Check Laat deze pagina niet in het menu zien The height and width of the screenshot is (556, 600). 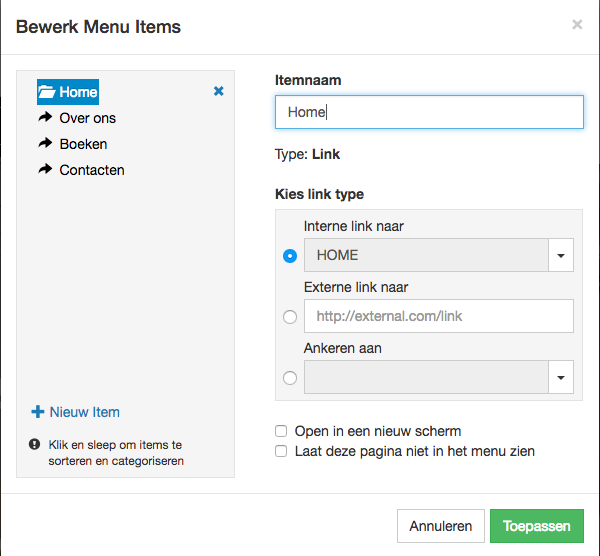point(281,451)
